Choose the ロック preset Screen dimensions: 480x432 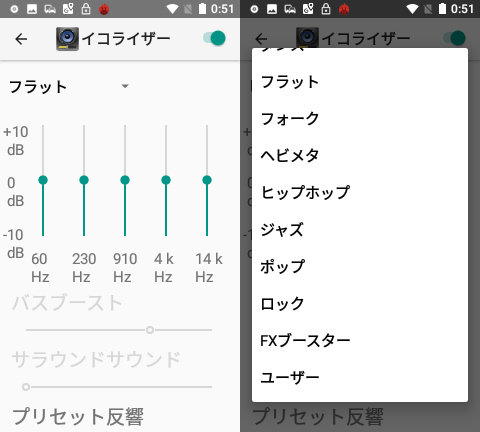360,304
